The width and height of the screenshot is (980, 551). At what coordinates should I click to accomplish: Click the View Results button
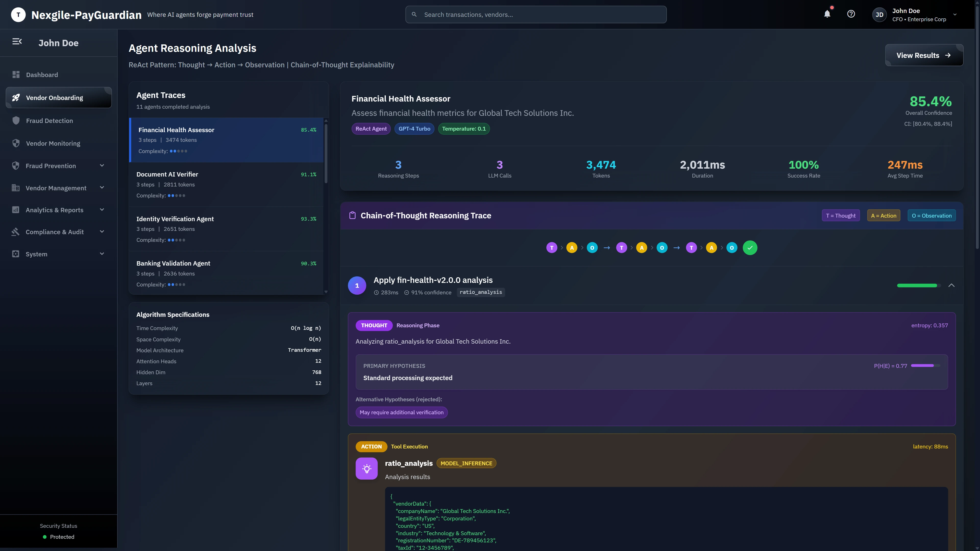tap(924, 55)
